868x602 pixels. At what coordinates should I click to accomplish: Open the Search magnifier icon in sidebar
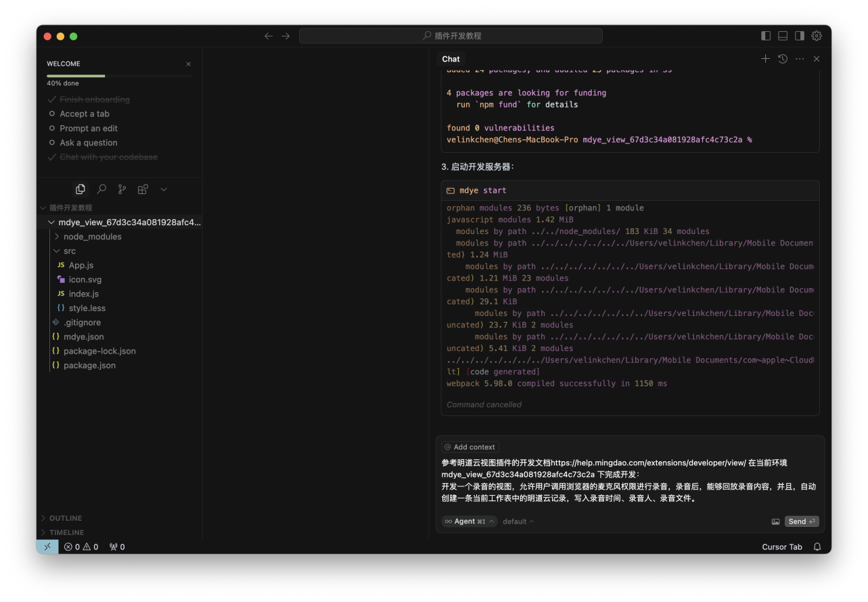[101, 189]
